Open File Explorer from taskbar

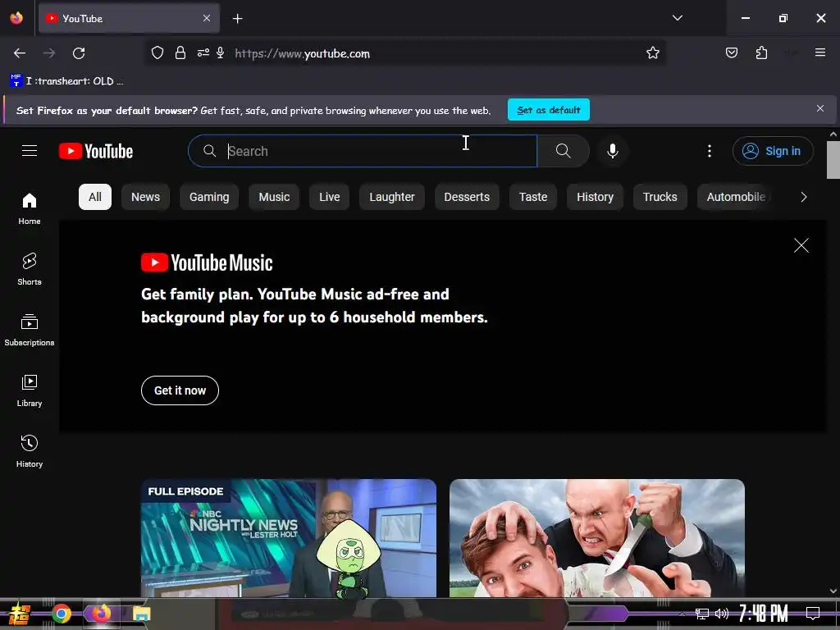click(141, 614)
